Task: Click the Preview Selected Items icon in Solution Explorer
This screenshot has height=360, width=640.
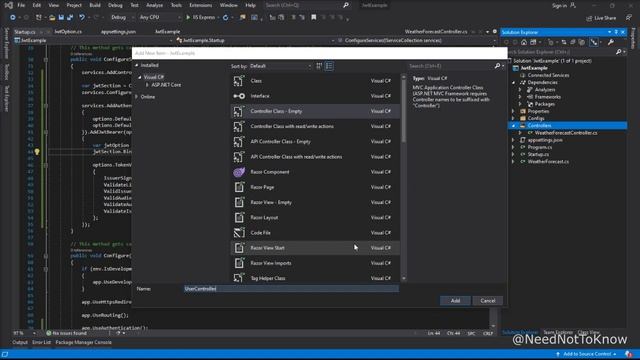Action: [594, 42]
